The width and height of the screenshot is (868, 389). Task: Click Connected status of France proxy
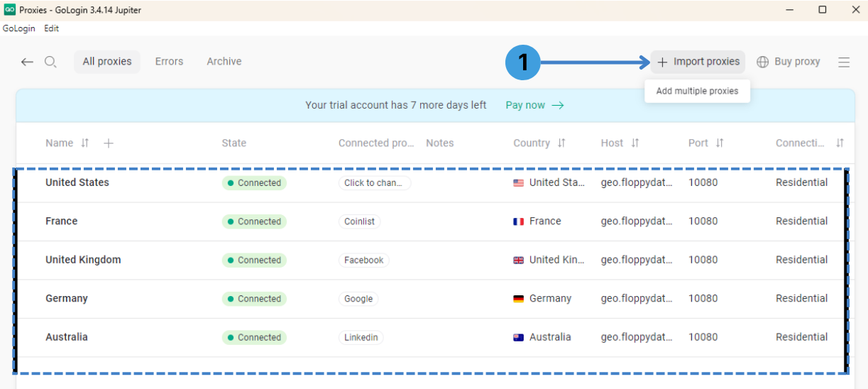[254, 221]
